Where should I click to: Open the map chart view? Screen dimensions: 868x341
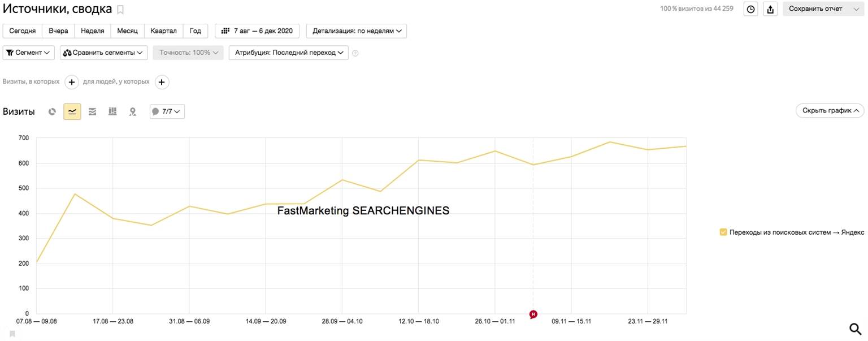[x=133, y=112]
